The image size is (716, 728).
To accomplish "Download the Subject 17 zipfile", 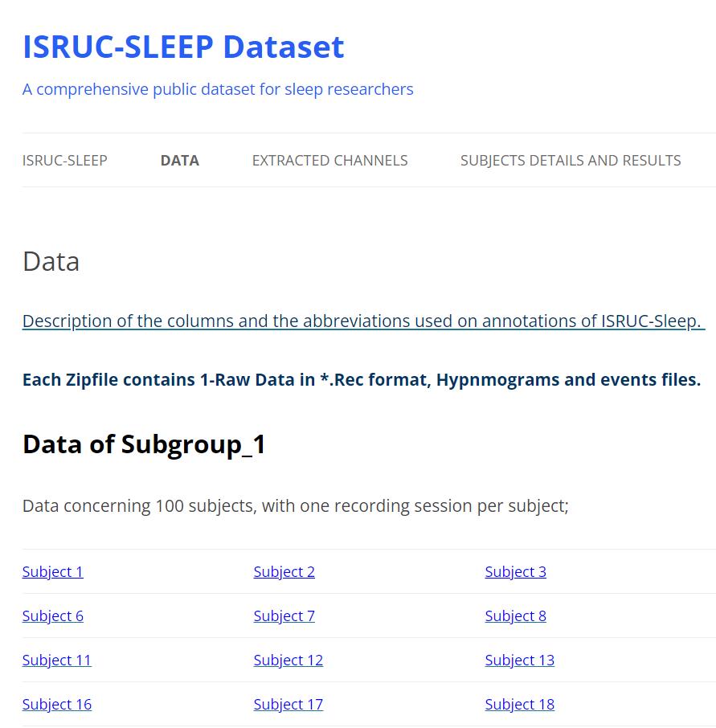I will point(288,704).
